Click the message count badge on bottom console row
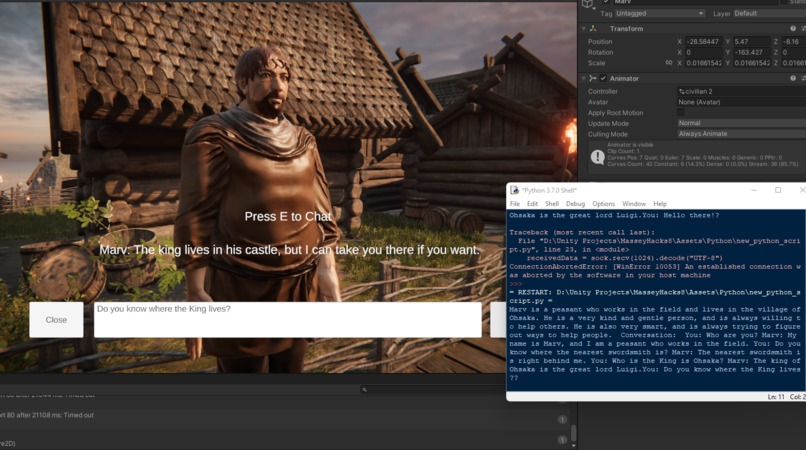The image size is (806, 450). pos(562,440)
